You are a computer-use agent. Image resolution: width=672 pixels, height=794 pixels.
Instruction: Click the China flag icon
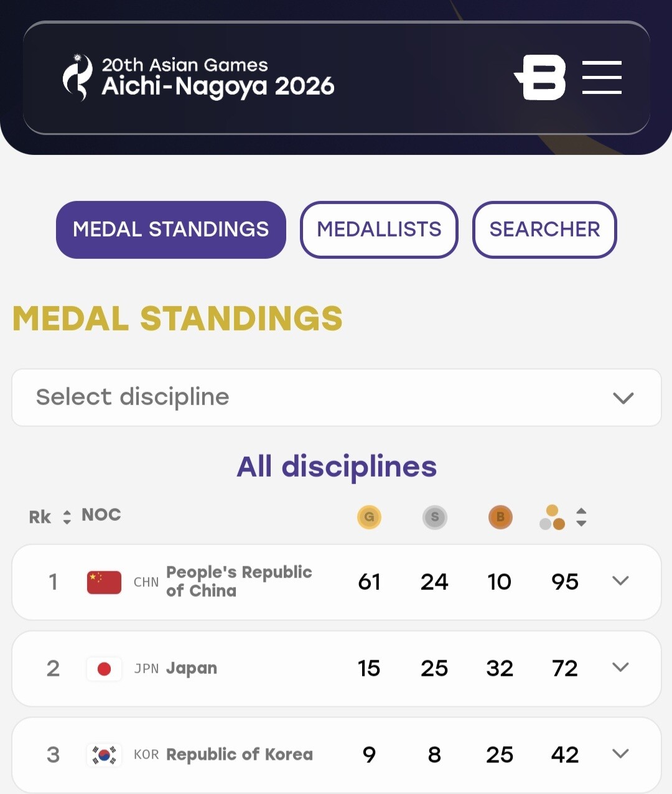pyautogui.click(x=104, y=582)
